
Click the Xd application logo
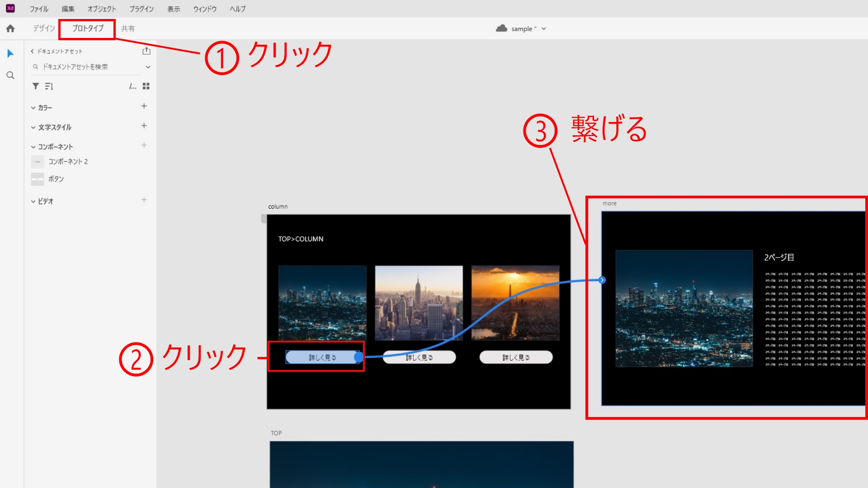coord(11,8)
